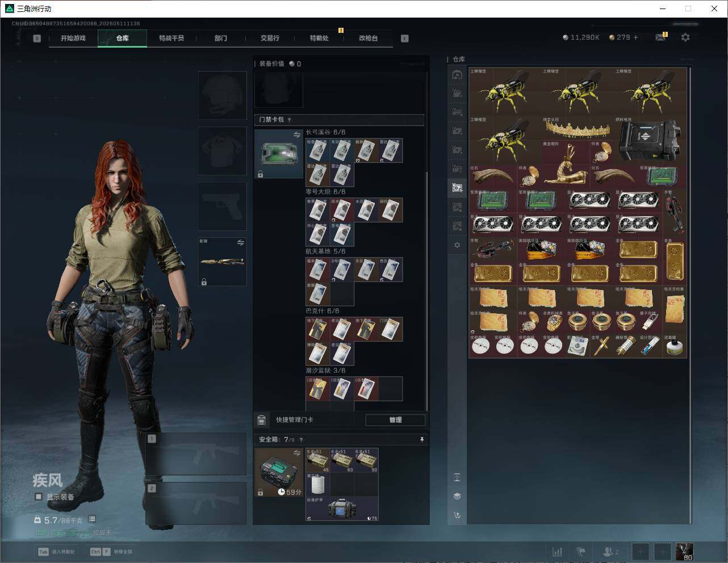Image resolution: width=728 pixels, height=563 pixels.
Task: Open the 开始游戏 tab
Action: click(x=73, y=38)
